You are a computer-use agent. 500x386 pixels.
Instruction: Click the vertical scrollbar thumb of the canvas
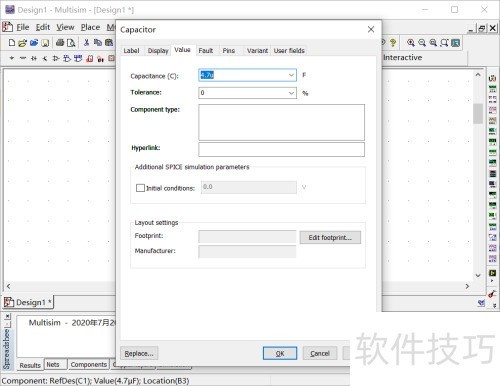[x=478, y=114]
